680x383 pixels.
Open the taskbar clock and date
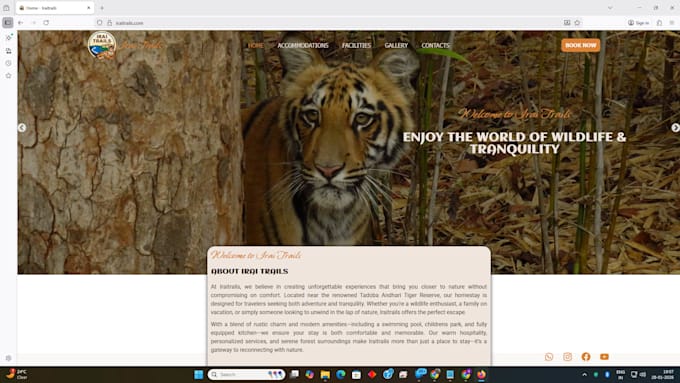click(662, 374)
